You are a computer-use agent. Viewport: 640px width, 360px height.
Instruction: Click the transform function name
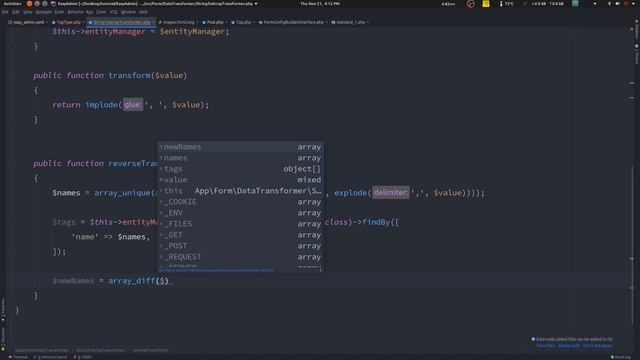(x=129, y=76)
